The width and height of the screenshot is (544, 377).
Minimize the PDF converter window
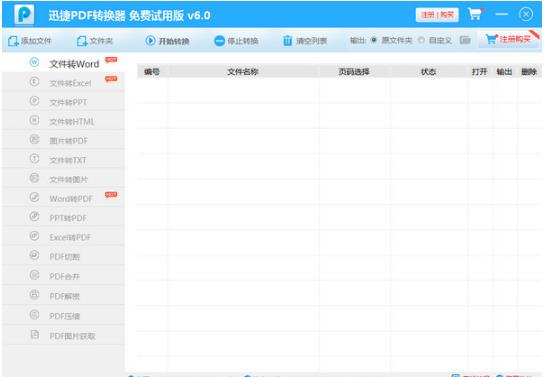pos(502,14)
